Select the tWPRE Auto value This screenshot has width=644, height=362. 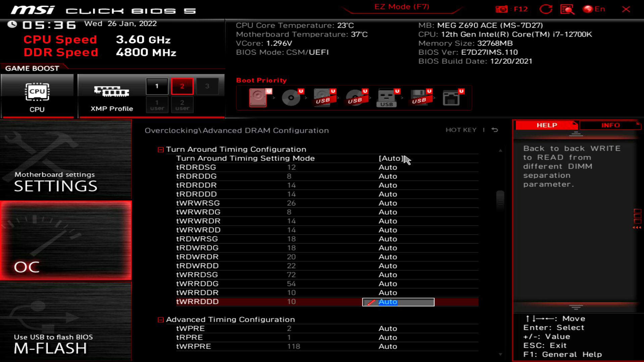[x=388, y=328]
